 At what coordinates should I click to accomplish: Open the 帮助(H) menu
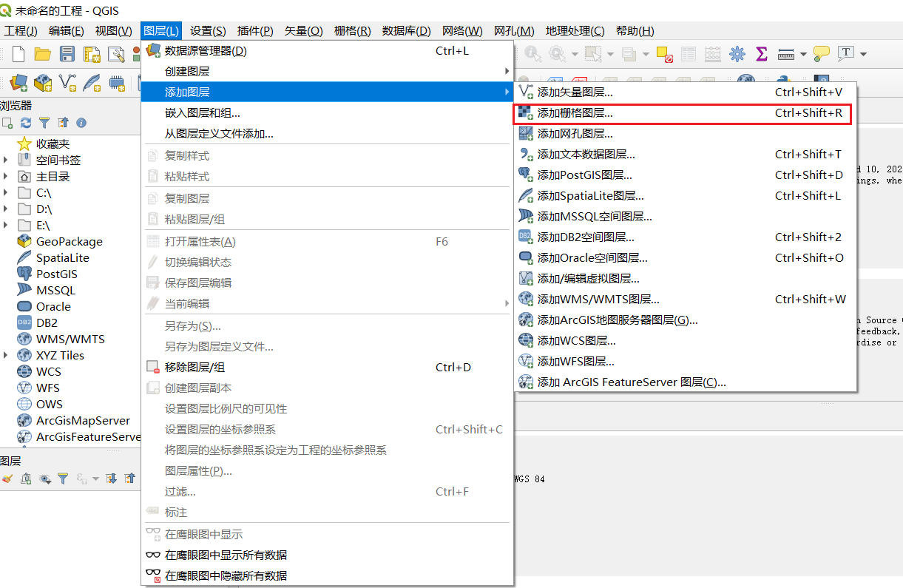point(635,30)
